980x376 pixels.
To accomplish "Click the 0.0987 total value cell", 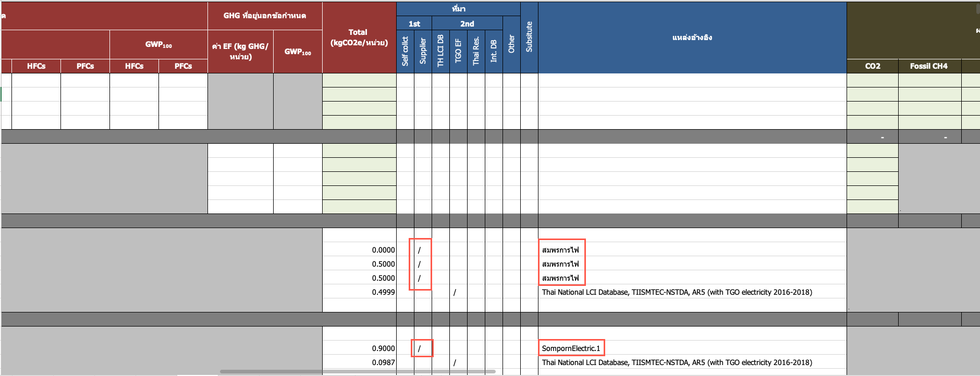I will (360, 362).
